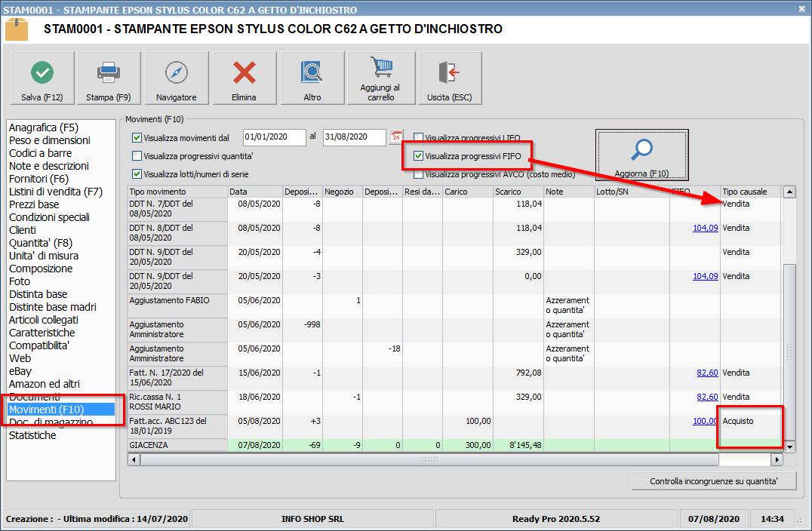Click the Scarico column header
Screen dimensions: 812x531
(x=518, y=192)
